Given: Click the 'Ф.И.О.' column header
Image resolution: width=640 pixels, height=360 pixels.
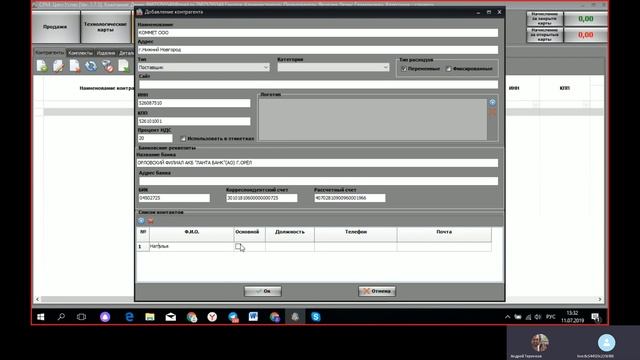Looking at the screenshot, I should pyautogui.click(x=191, y=232).
